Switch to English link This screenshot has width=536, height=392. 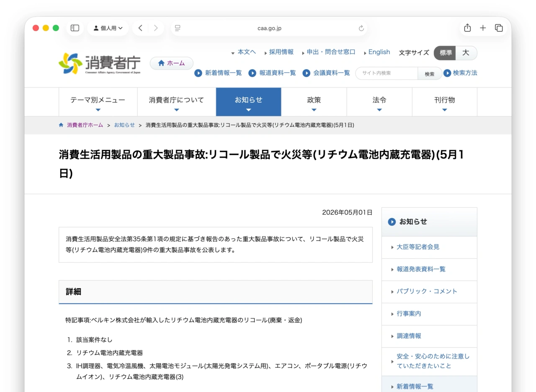[379, 52]
